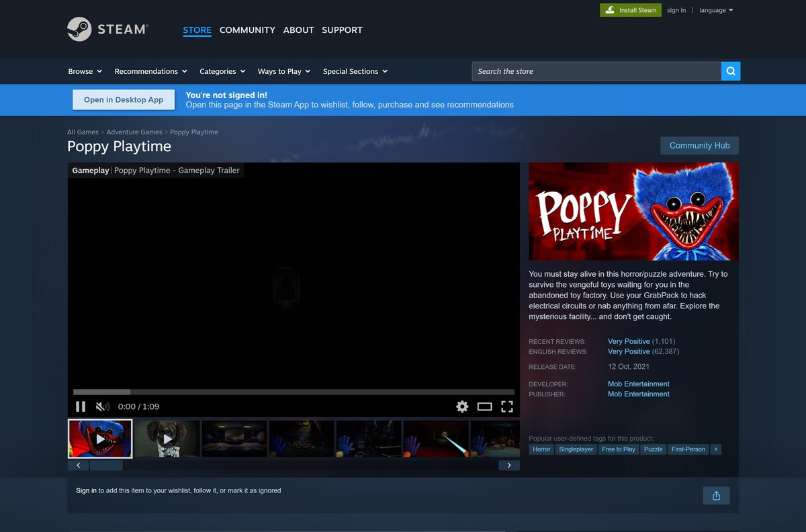Select the first Huggy Wuggy trailer thumbnail

click(100, 439)
